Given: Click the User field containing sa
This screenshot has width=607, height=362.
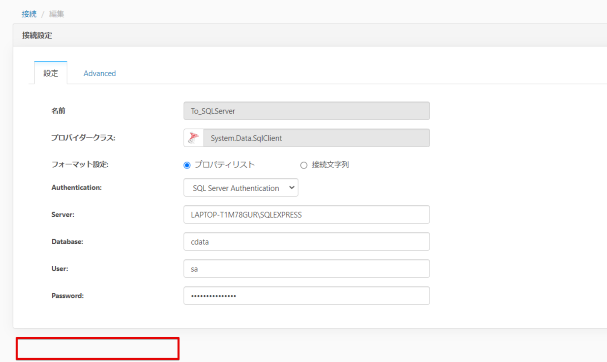Looking at the screenshot, I should [306, 269].
